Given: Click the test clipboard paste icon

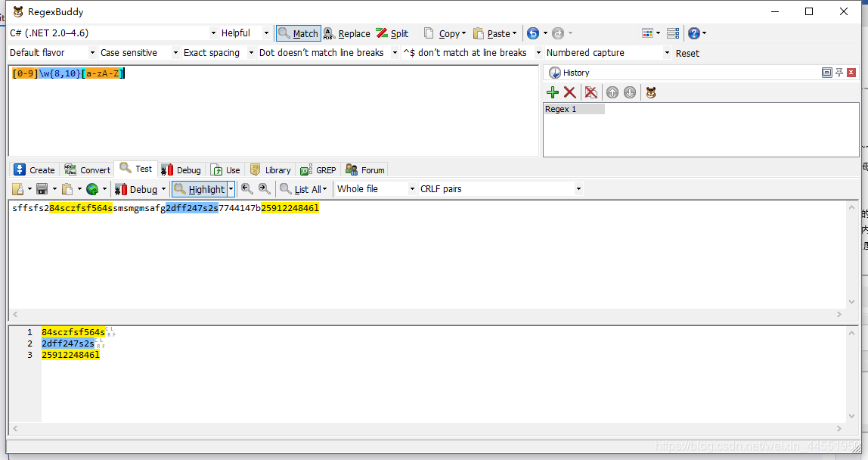Looking at the screenshot, I should click(67, 189).
